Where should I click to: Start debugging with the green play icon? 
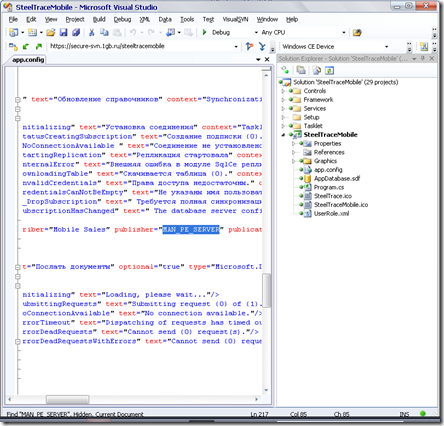[x=204, y=32]
